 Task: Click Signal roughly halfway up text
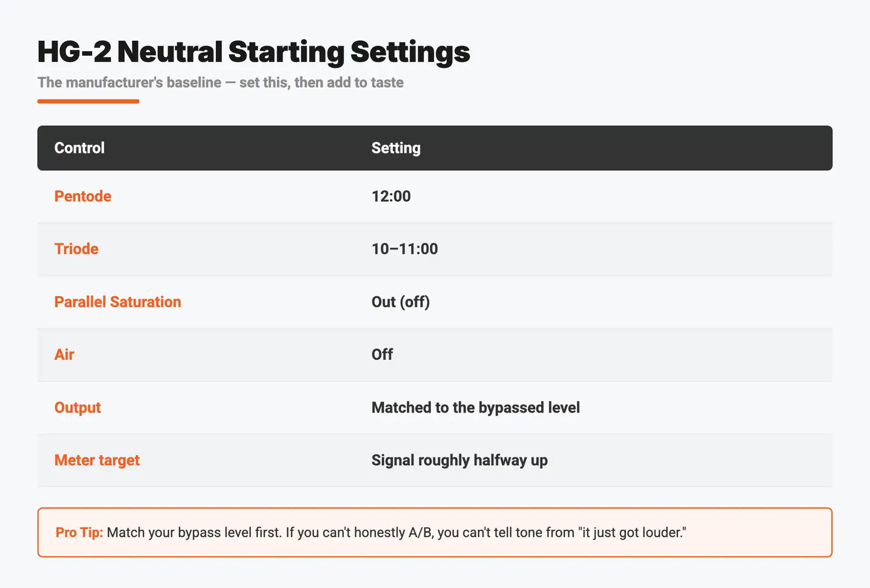tap(459, 460)
